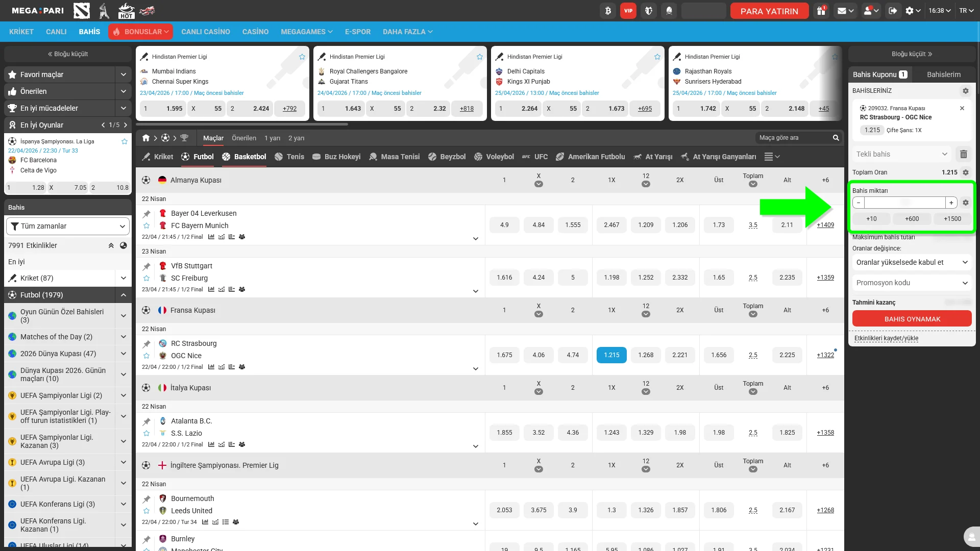Click the PARA YATIRIN deposit button
Image resolution: width=980 pixels, height=551 pixels.
(x=769, y=11)
